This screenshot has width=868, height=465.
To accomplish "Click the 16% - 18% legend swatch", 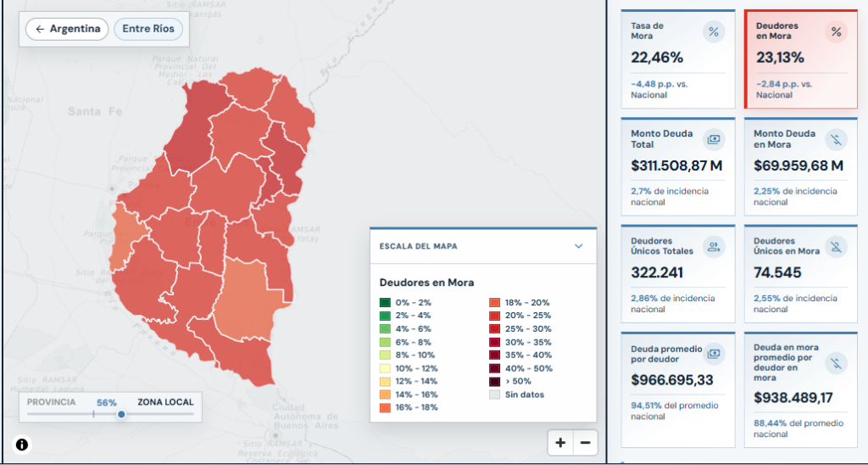I will [385, 407].
